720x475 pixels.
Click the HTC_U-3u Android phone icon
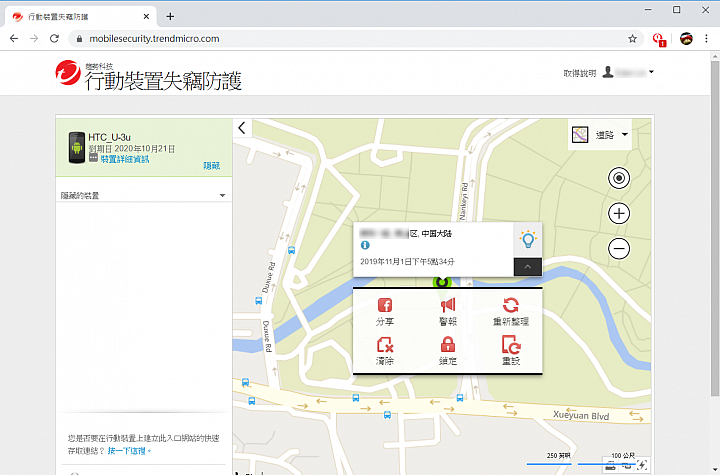(77, 147)
